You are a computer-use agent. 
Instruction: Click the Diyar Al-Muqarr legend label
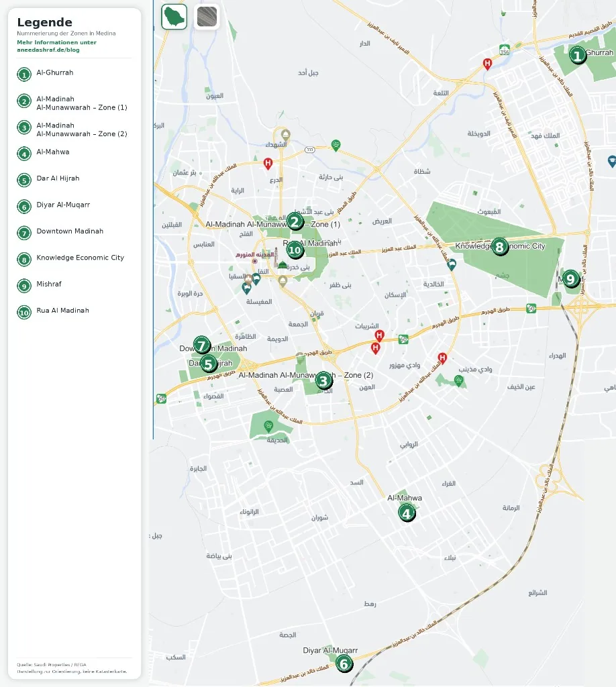pos(63,205)
